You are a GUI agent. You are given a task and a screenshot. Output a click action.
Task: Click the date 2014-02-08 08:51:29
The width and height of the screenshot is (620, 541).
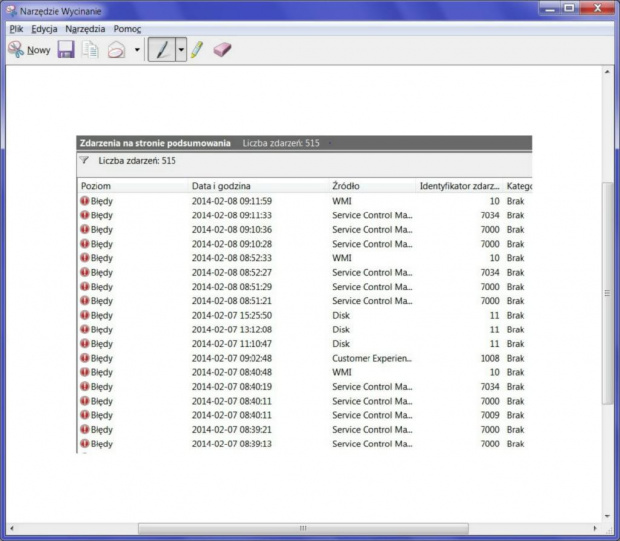tap(232, 287)
